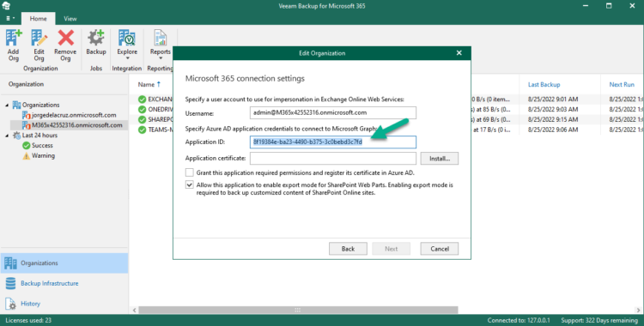Close the Edit Organization dialog
Viewport: 644px width, 326px height.
point(459,53)
